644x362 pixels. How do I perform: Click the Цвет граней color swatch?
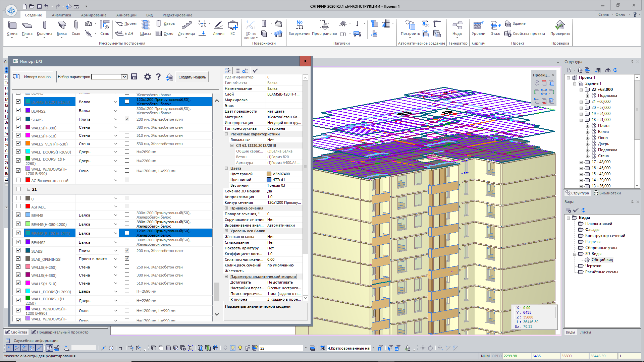[x=269, y=174]
